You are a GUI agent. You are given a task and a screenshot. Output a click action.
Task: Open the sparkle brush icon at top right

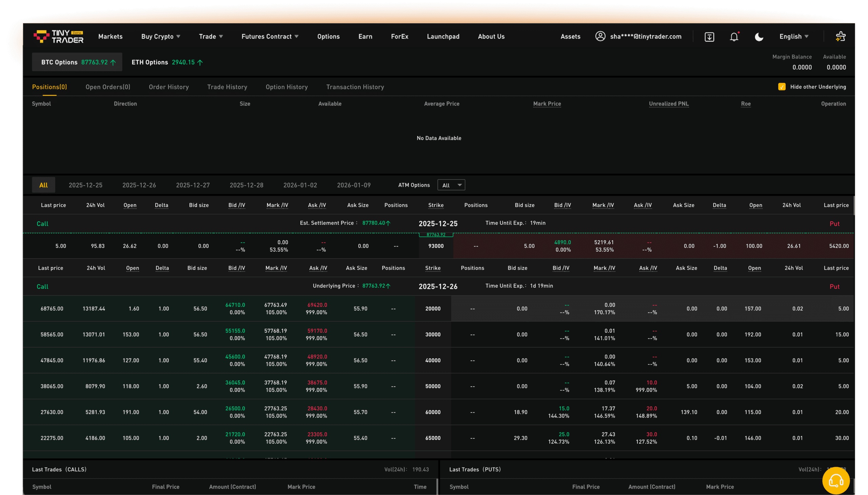(840, 36)
